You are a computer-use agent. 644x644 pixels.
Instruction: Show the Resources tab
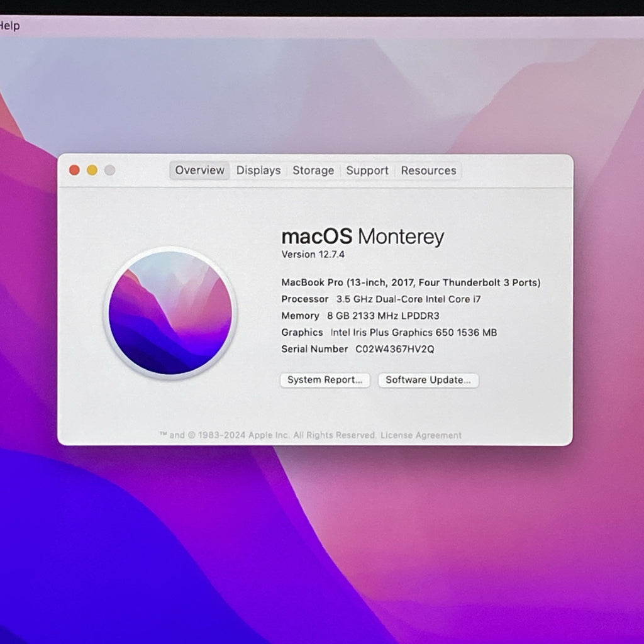pyautogui.click(x=428, y=170)
